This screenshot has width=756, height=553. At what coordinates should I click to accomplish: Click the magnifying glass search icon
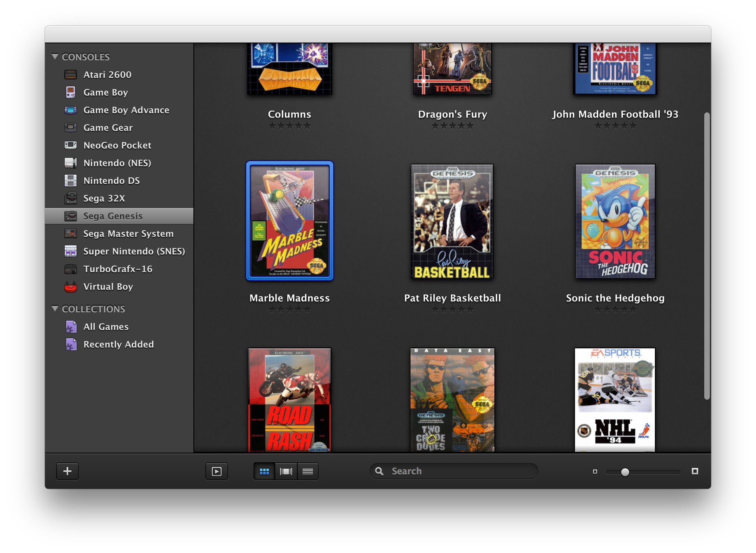click(x=379, y=471)
